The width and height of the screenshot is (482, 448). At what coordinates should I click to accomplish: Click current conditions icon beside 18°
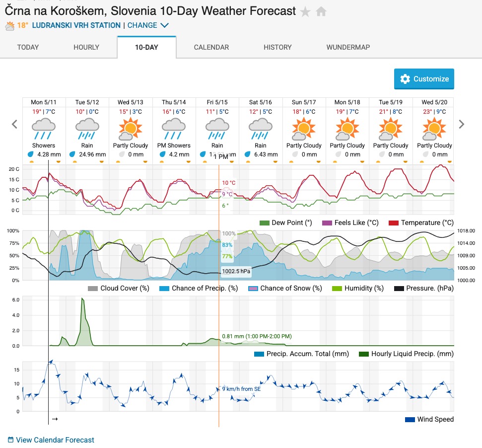[x=10, y=26]
